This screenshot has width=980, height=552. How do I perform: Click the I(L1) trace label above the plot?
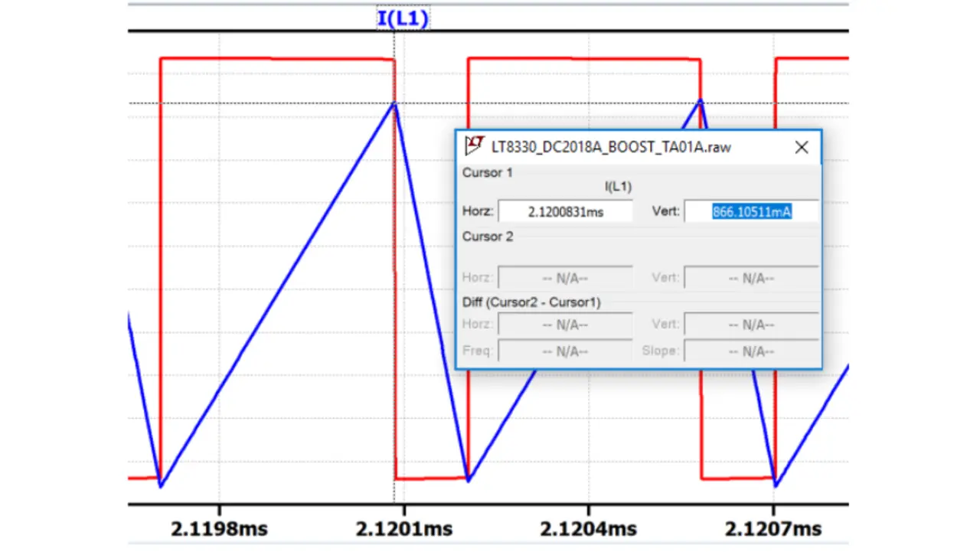click(x=403, y=18)
